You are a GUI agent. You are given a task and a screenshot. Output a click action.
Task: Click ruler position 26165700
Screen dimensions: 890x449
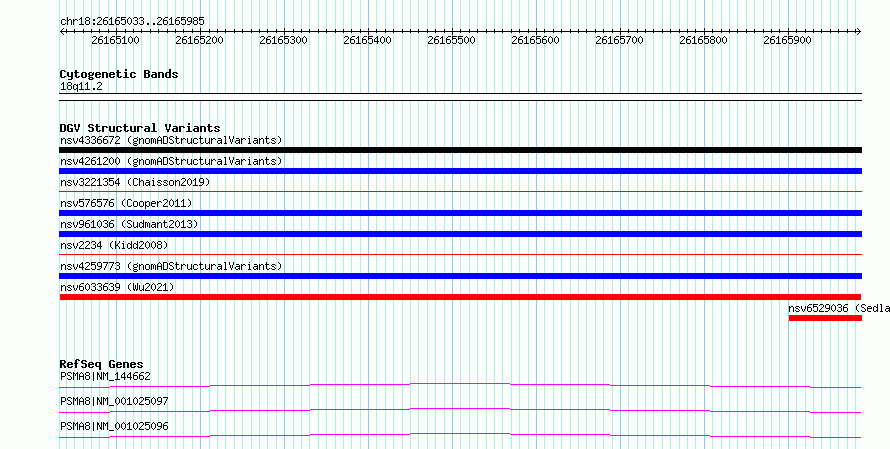(619, 40)
